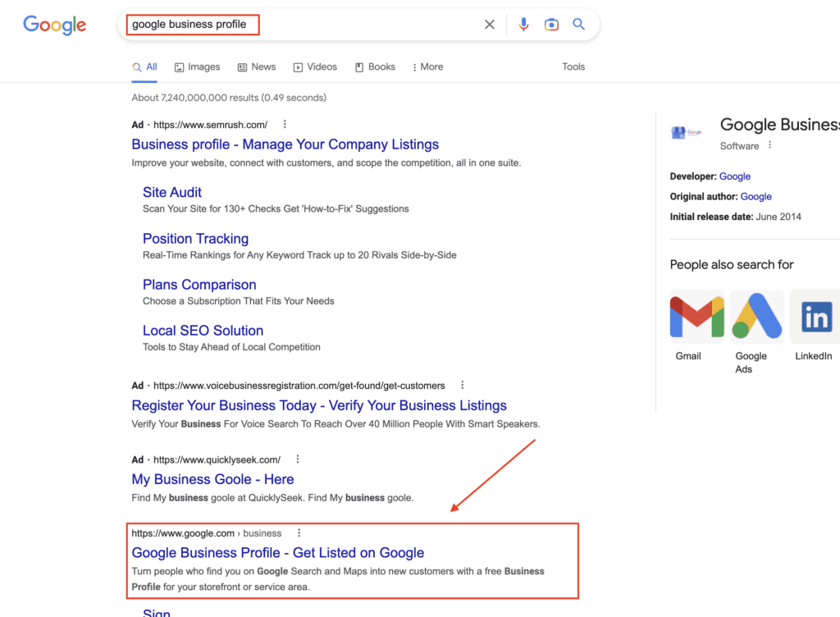Switch to the Videos tab
This screenshot has width=840, height=617.
click(x=315, y=67)
